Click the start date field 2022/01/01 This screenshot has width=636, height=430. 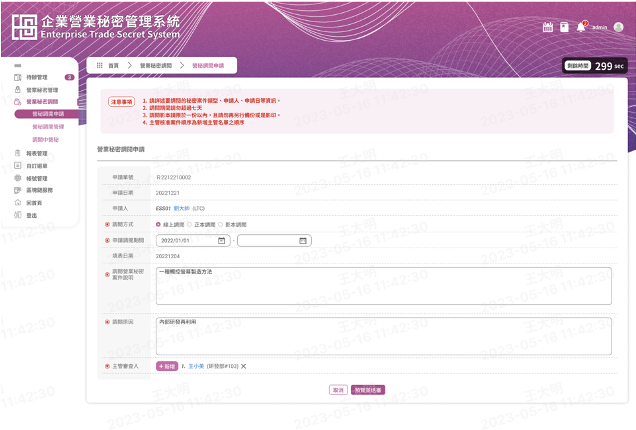[193, 241]
